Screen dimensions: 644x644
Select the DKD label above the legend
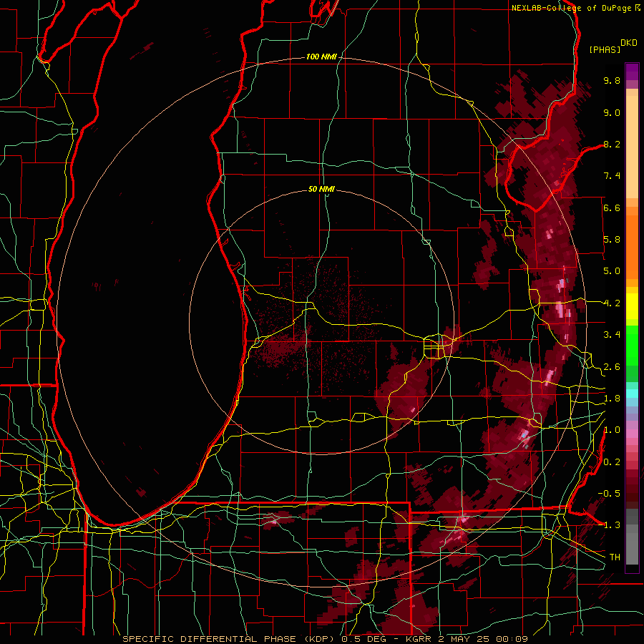coord(629,43)
